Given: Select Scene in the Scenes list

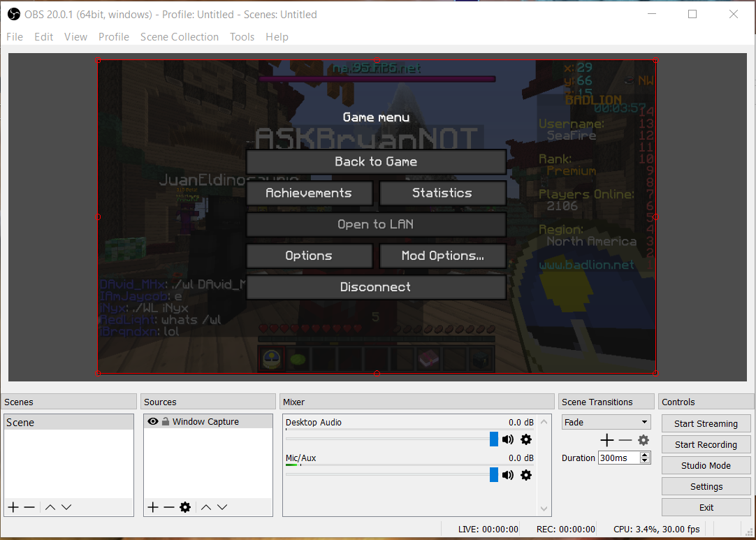Looking at the screenshot, I should pyautogui.click(x=68, y=423).
